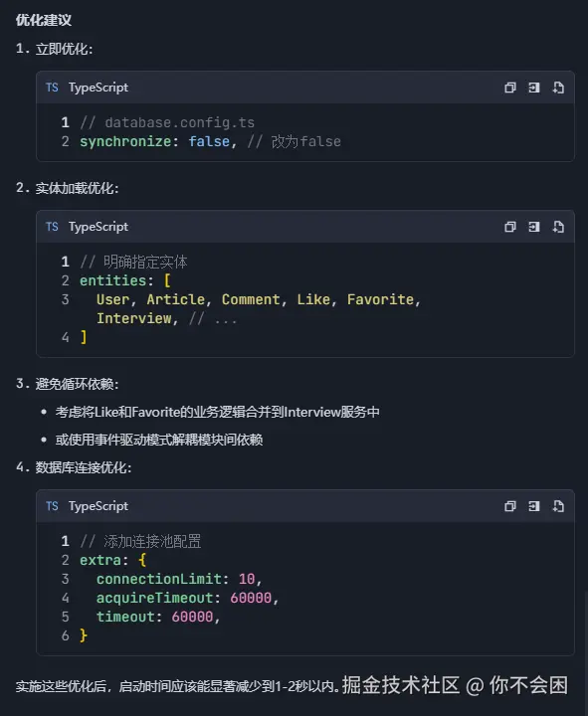Viewport: 588px width, 716px height.
Task: Insert the connection pool code at cursor
Action: click(x=533, y=506)
